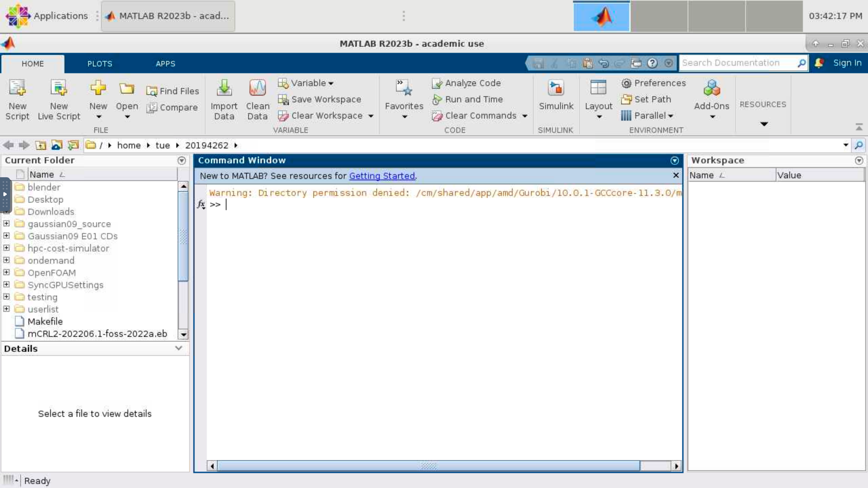Click the Find Files icon
This screenshot has width=868, height=488.
(152, 91)
